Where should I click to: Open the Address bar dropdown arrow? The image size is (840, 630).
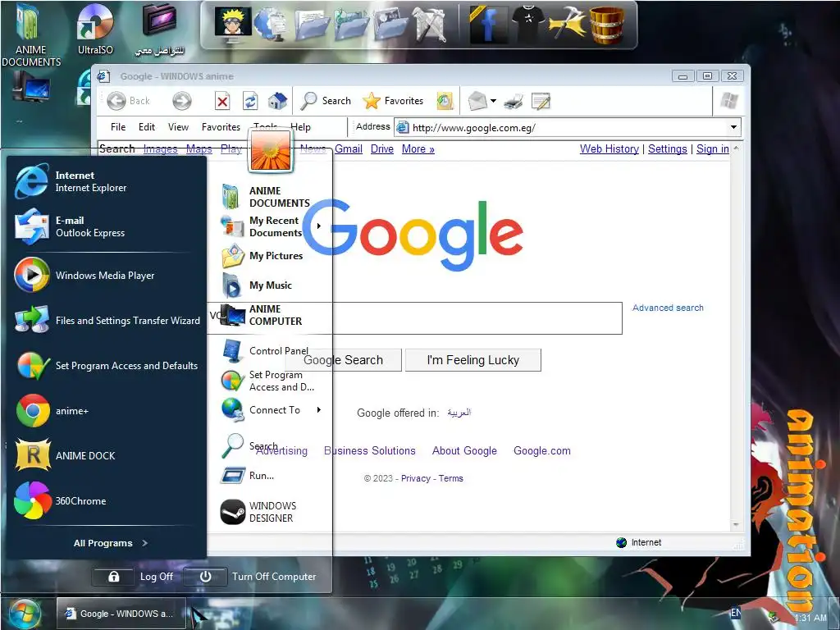pyautogui.click(x=733, y=127)
